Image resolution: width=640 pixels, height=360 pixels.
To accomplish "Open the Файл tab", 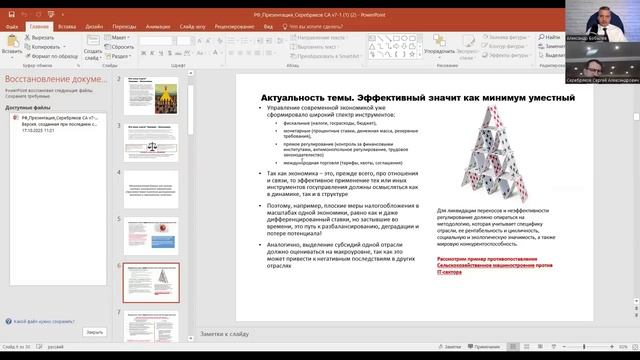I will pos(12,27).
